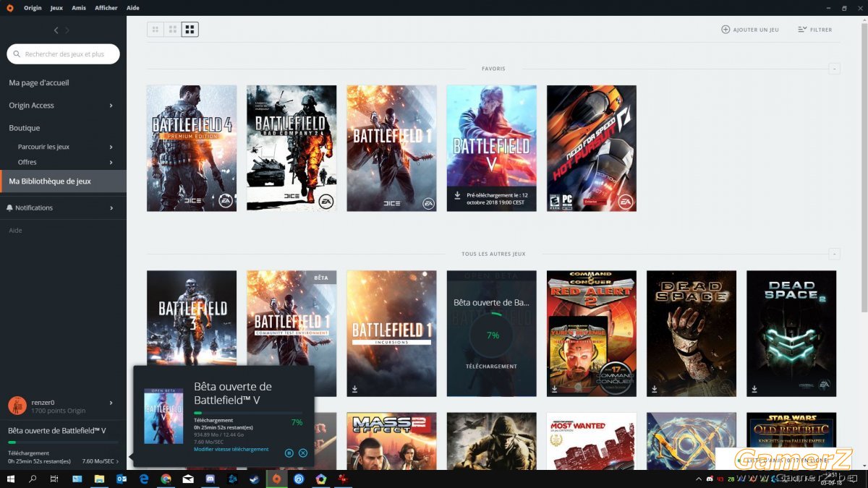The width and height of the screenshot is (868, 488).
Task: Open the Afficher menu
Action: pyautogui.click(x=106, y=8)
